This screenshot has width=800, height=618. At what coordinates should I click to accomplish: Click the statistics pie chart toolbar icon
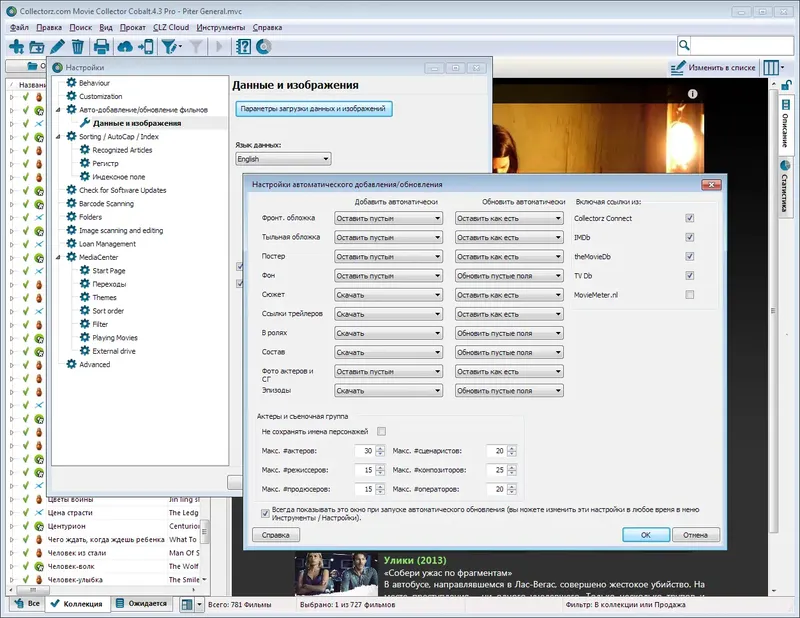pos(263,47)
